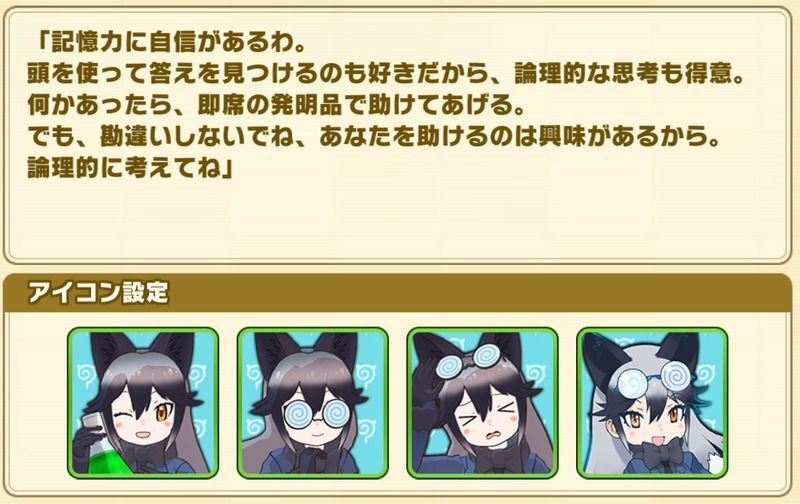Choose the fox icon wearing spiral glasses
Viewport: 800px width, 504px height.
pos(312,403)
